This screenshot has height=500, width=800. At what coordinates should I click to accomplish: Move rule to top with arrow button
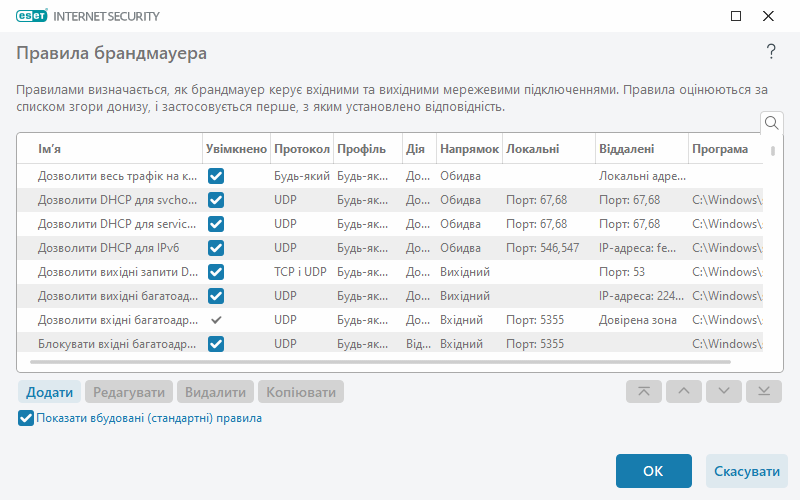click(x=644, y=392)
